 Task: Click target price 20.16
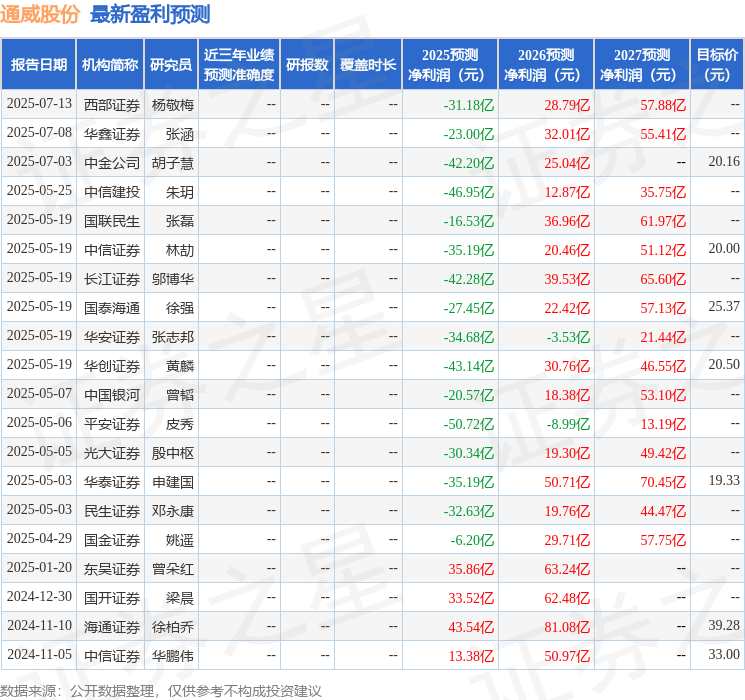pyautogui.click(x=724, y=162)
